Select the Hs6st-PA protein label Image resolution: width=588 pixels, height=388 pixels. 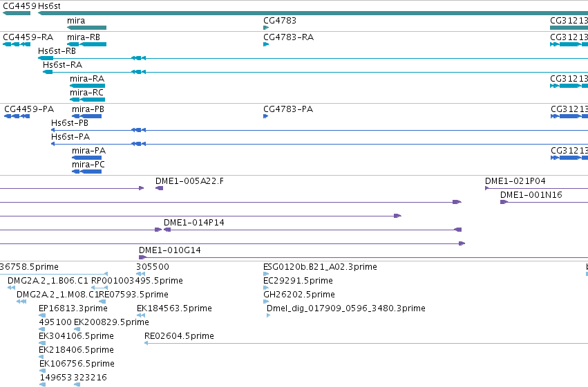tap(70, 137)
